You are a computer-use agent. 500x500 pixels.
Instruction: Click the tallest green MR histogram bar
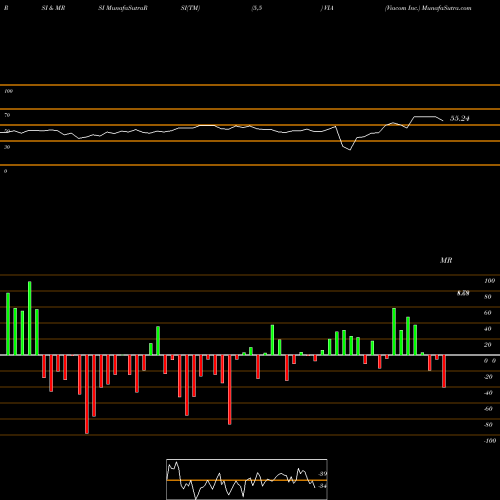tap(30, 318)
